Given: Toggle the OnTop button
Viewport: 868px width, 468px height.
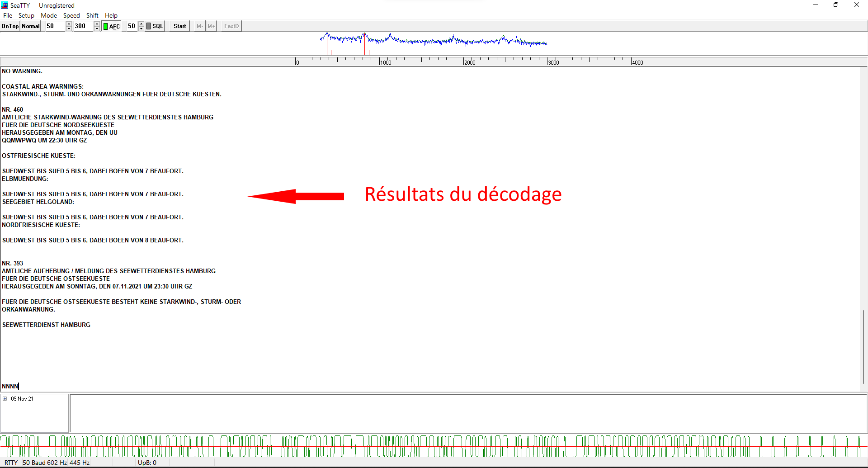Looking at the screenshot, I should click(10, 26).
